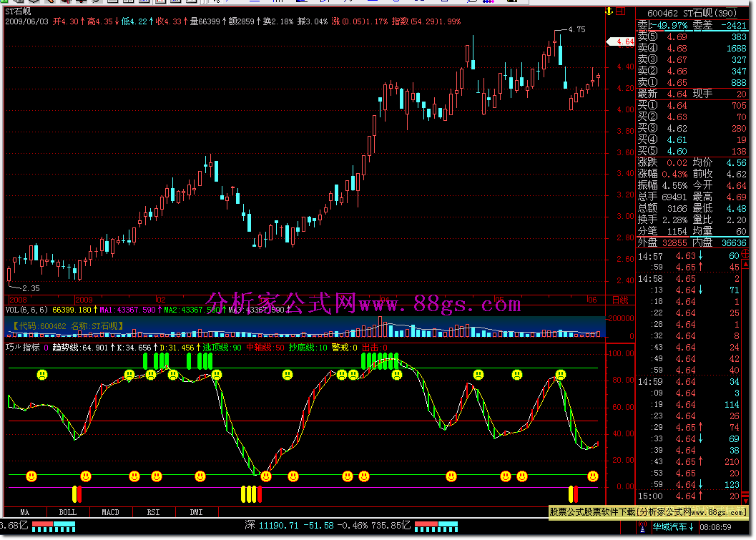This screenshot has height=540, width=756.
Task: Click the 卖① 4.65 ask row
Action: (692, 82)
